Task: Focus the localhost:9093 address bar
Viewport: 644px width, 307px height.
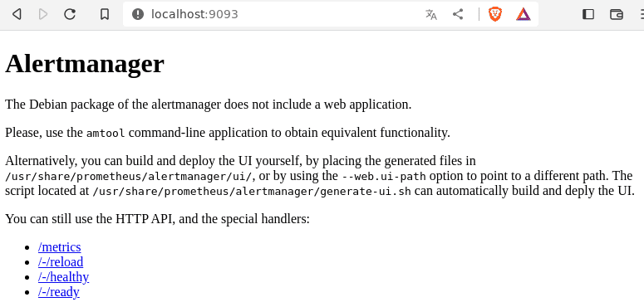Action: 283,14
